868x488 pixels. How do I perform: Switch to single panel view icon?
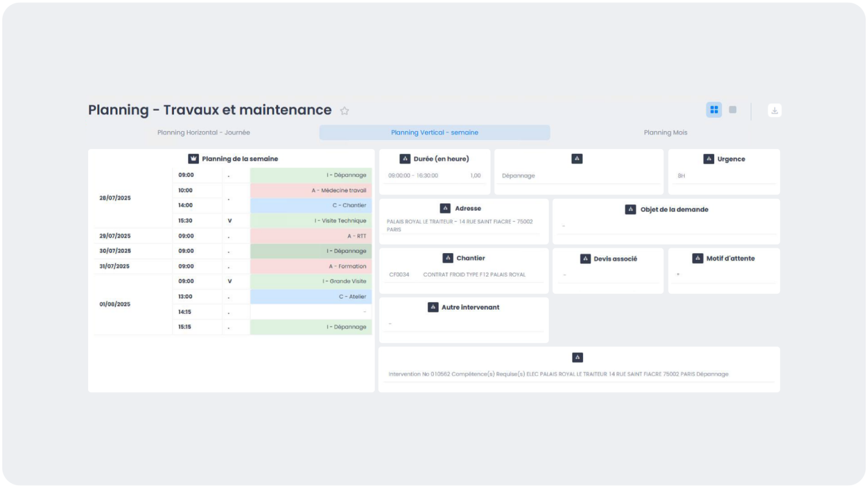coord(732,110)
